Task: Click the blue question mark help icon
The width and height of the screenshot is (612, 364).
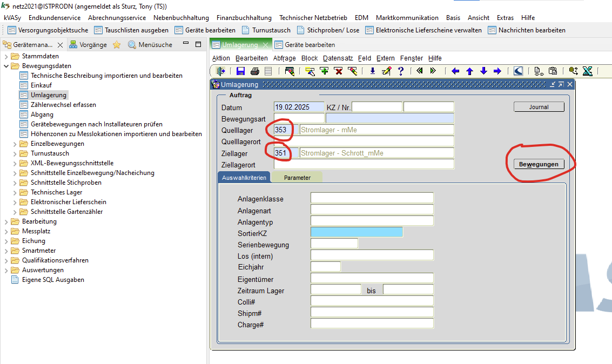Action: click(401, 71)
